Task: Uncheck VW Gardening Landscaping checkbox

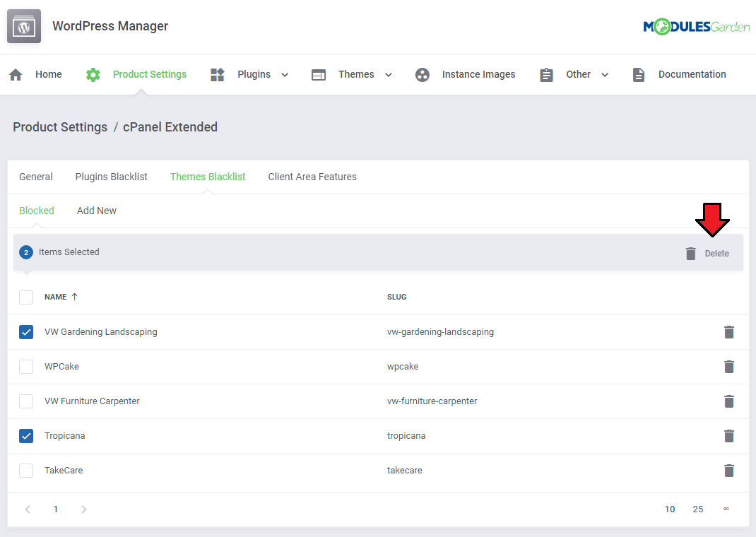Action: pos(26,332)
